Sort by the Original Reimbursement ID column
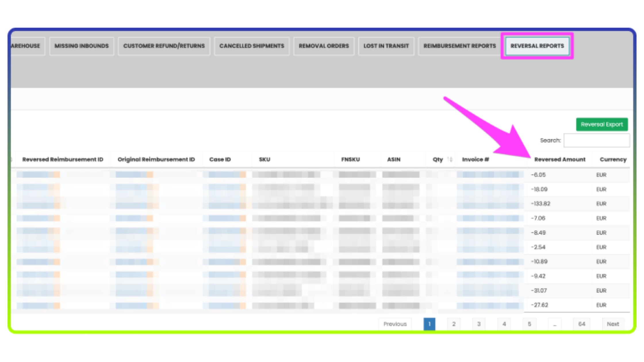This screenshot has width=644, height=362. 156,159
